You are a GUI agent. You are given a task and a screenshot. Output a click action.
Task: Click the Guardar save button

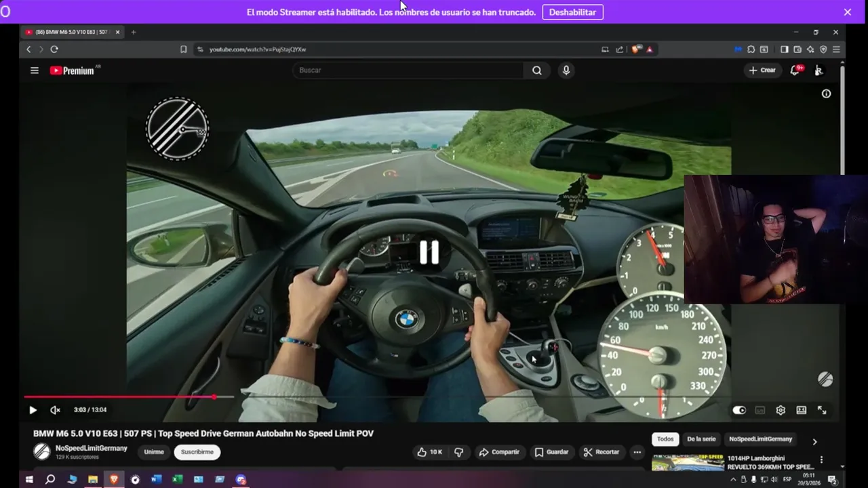click(551, 452)
